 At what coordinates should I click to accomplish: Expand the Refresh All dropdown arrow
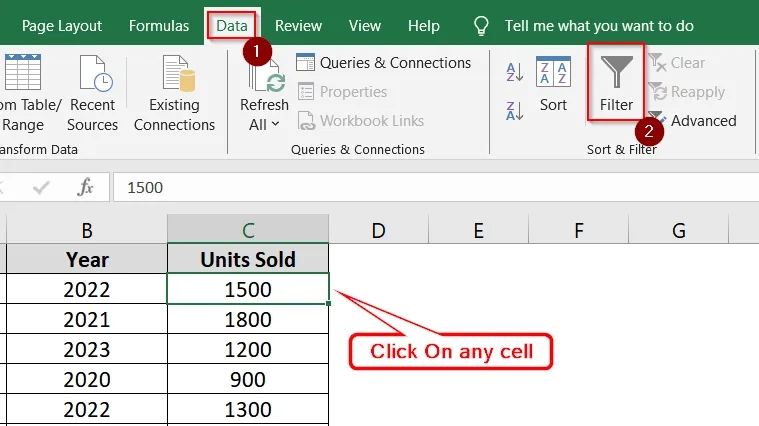pos(275,124)
